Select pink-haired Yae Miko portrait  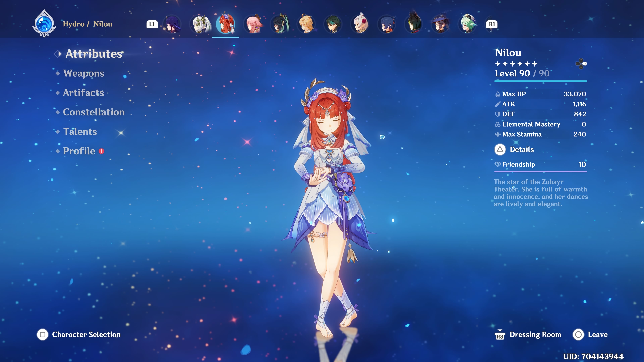[x=253, y=24]
